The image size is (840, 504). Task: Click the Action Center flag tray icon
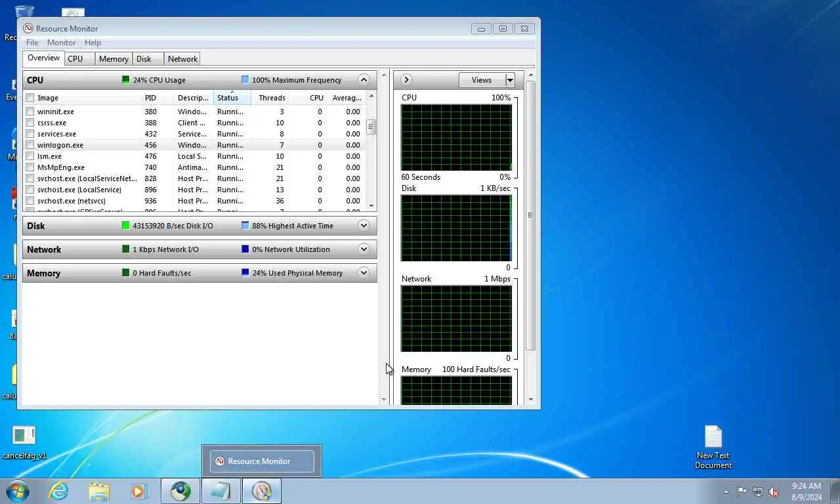742,491
